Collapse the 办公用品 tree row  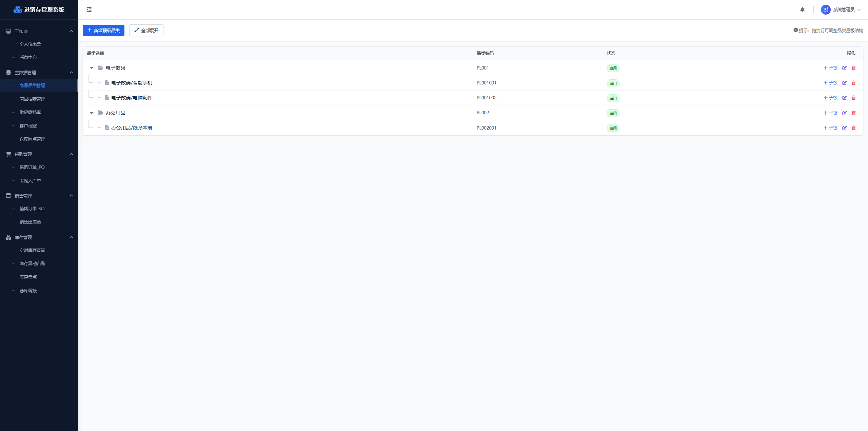[92, 113]
